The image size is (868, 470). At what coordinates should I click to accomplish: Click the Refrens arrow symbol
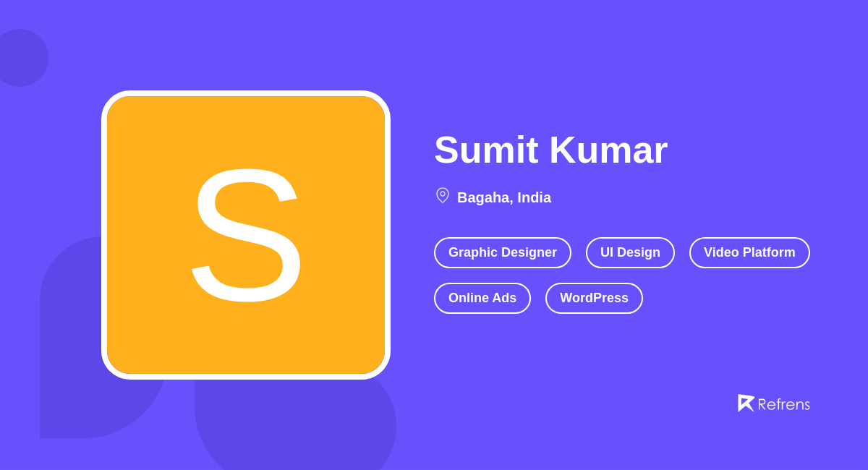coord(746,403)
